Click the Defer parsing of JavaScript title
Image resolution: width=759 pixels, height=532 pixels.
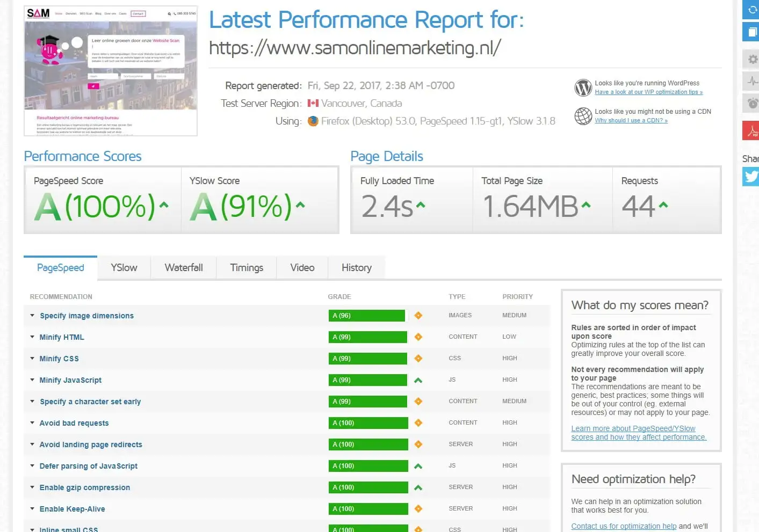click(89, 466)
